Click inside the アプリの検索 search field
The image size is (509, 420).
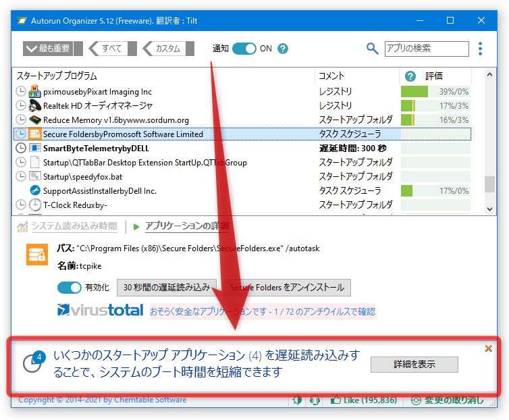point(427,49)
